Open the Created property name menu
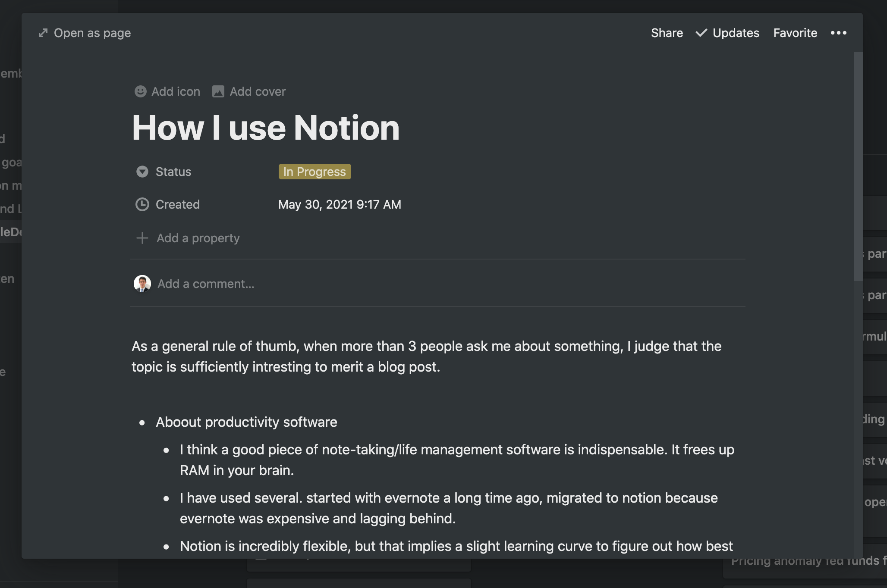This screenshot has width=887, height=588. tap(178, 204)
